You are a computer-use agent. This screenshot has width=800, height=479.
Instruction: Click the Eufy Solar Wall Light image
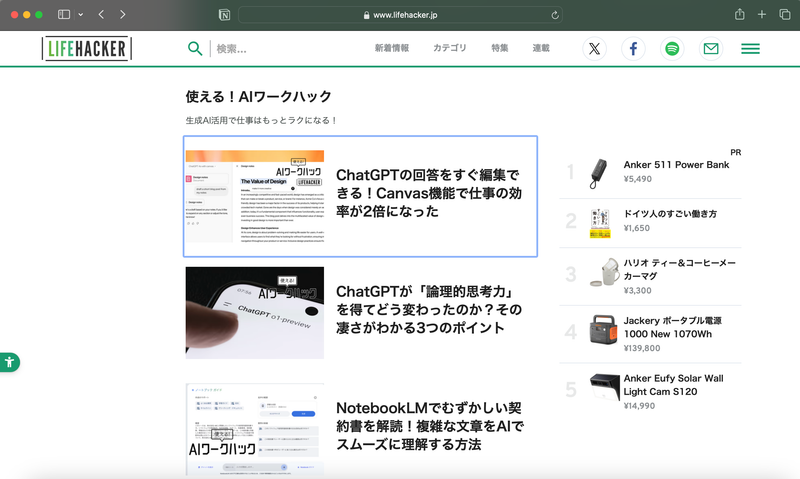605,387
